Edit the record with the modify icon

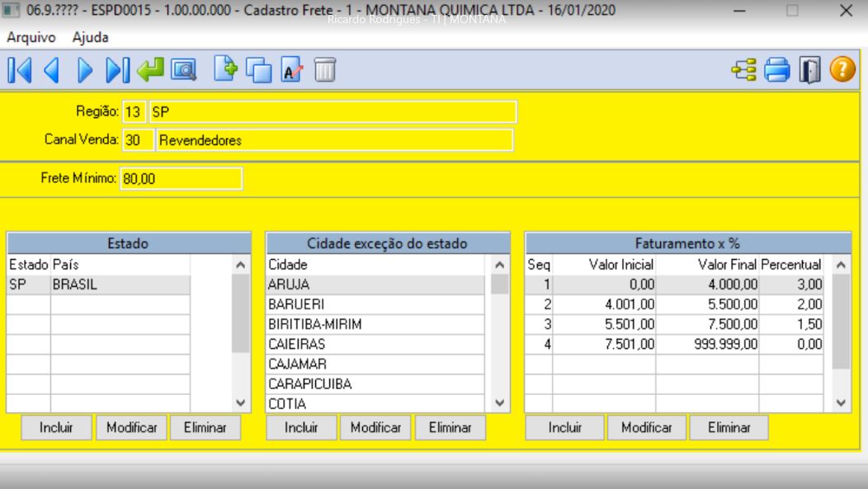coord(292,70)
